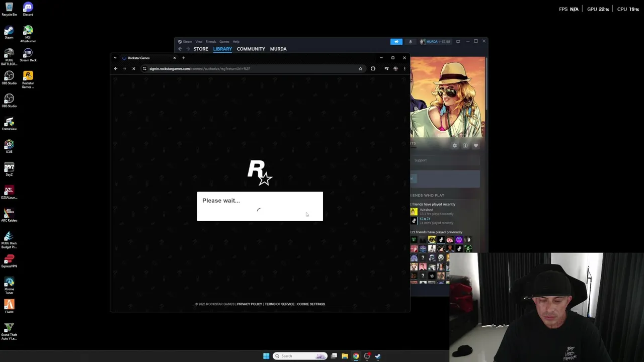Select the PUBG Black Budget desktop icon

[9, 240]
